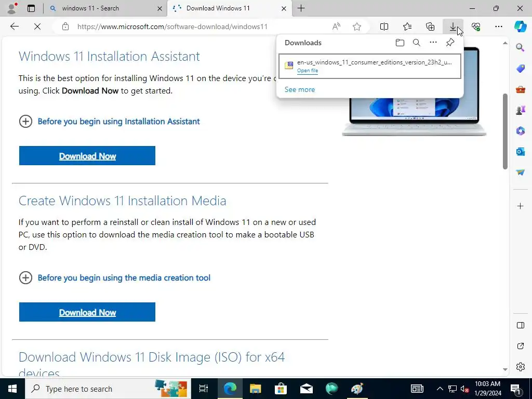532x399 pixels.
Task: Open Mail app from taskbar
Action: point(307,389)
